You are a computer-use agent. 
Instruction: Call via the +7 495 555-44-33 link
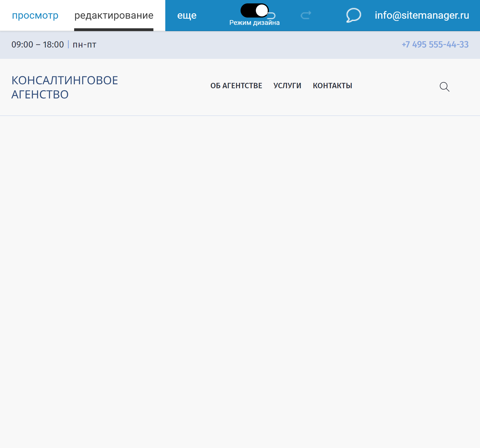pos(435,44)
